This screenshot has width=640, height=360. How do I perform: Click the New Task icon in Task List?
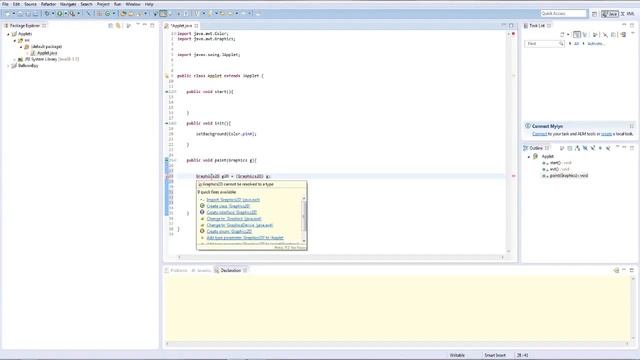(562, 35)
